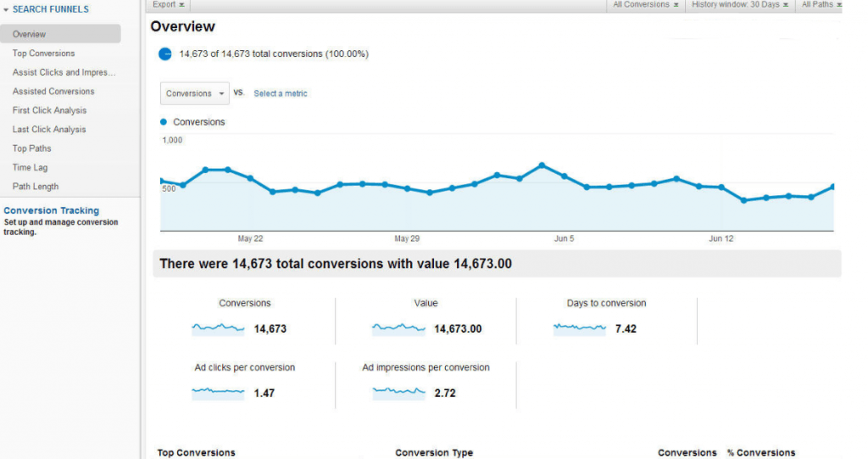
Task: Click the Conversion Type column header
Action: (434, 453)
